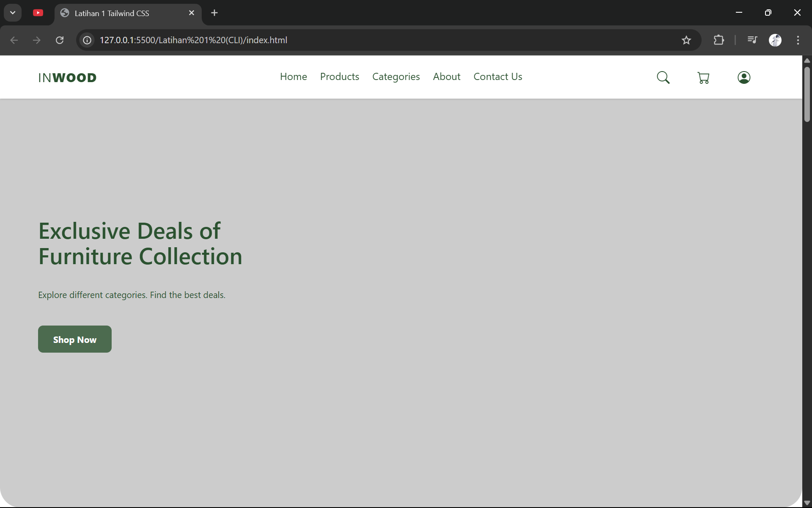Viewport: 812px width, 508px height.
Task: Open the YouTube pinned tab
Action: pos(38,13)
